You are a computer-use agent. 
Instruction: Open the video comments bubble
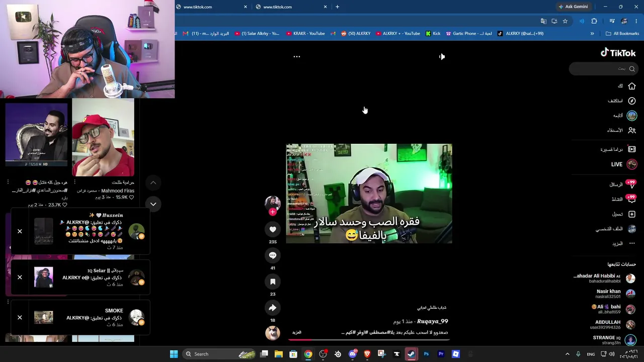click(273, 255)
